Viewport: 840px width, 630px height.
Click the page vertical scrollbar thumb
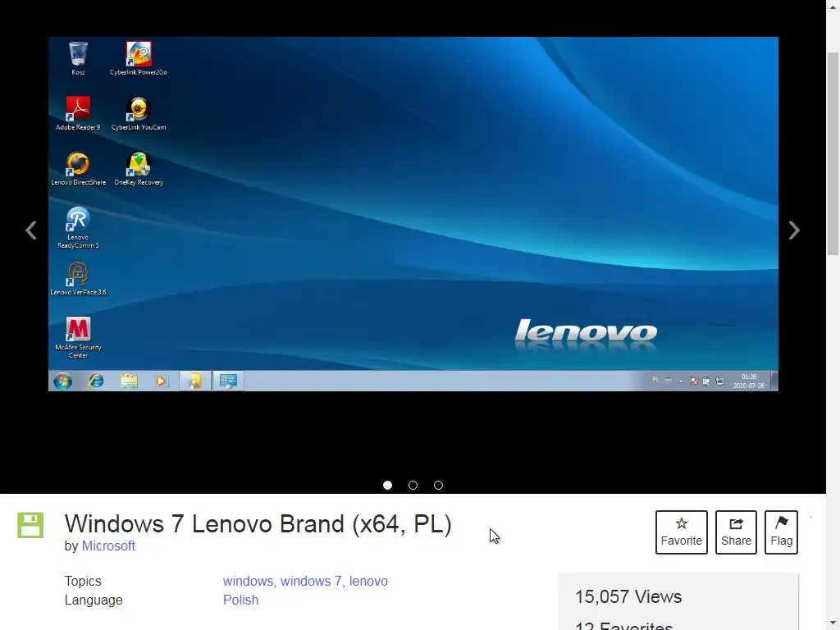pyautogui.click(x=833, y=153)
